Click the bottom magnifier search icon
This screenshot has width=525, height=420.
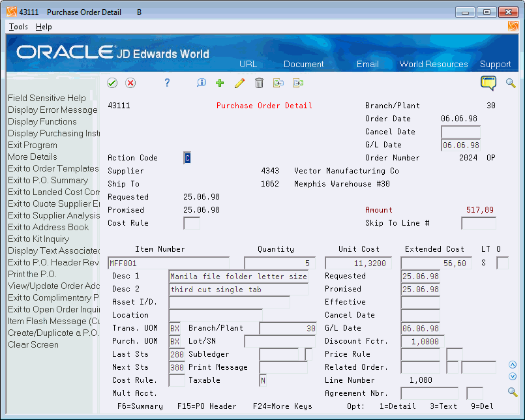[512, 392]
